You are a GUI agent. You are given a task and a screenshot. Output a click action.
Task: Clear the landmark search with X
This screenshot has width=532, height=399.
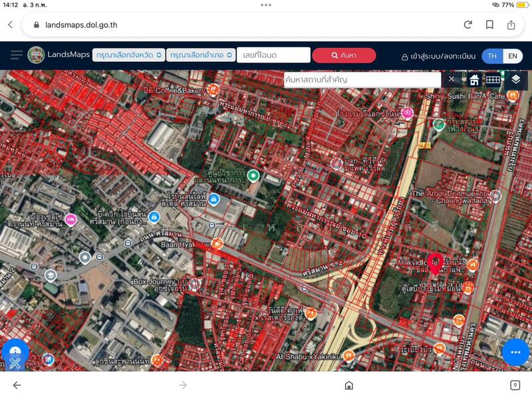(452, 80)
